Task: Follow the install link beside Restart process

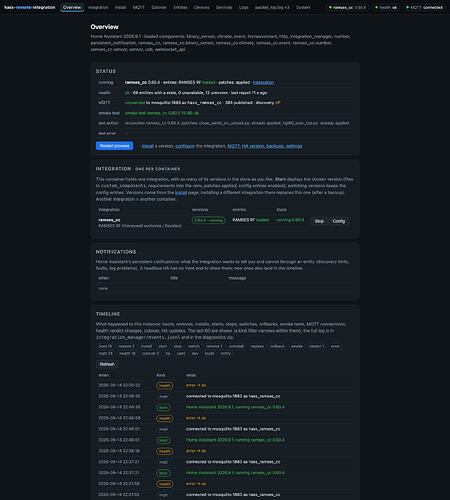Action: 148,146
